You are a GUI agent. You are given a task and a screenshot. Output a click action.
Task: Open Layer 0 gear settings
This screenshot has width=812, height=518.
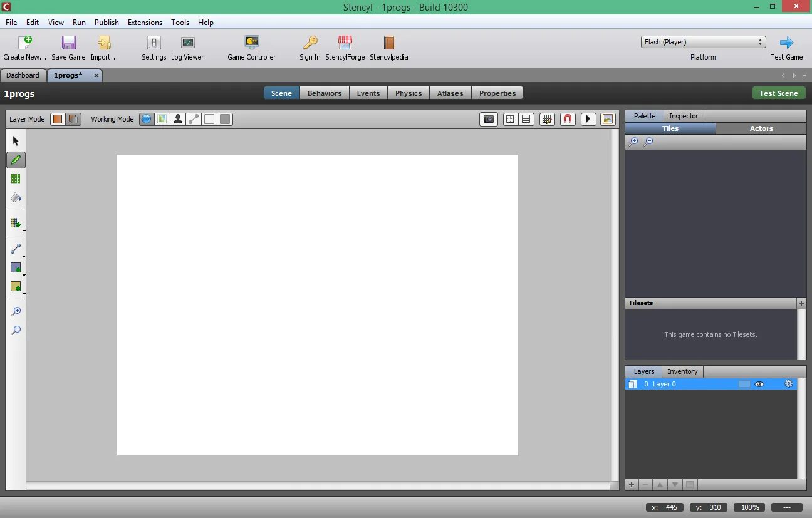pyautogui.click(x=789, y=384)
